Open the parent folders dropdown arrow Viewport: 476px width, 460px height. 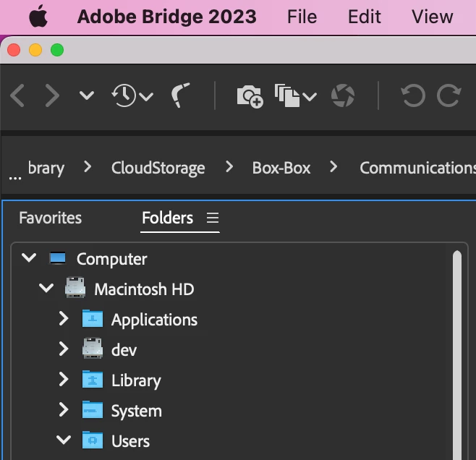tap(86, 95)
